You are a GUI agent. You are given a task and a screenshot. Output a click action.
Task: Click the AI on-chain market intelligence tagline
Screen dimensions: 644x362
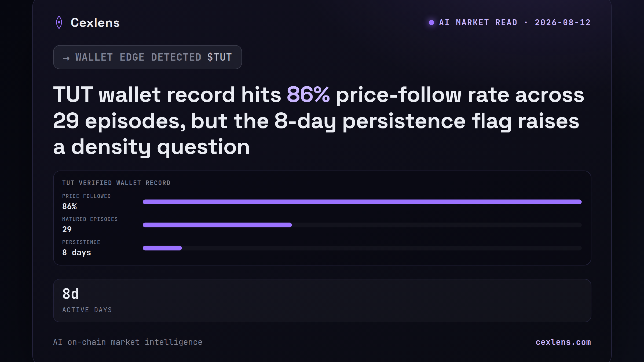click(x=128, y=342)
